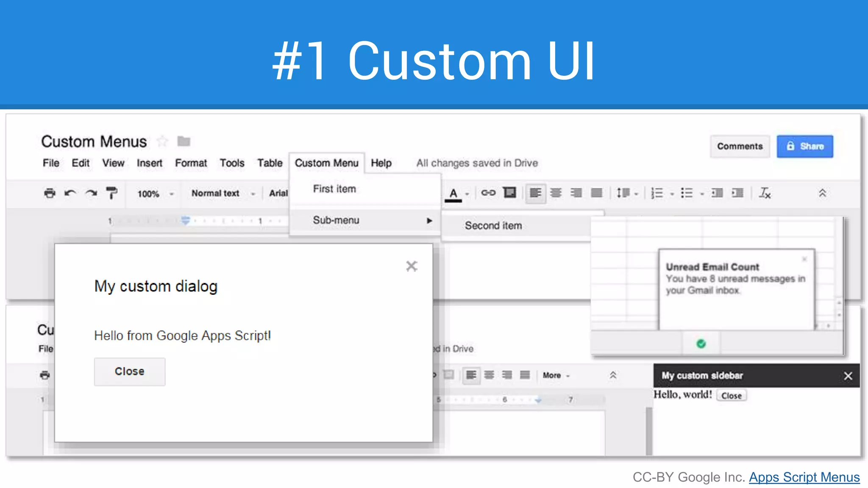Dismiss custom dialog with X icon

pos(412,266)
